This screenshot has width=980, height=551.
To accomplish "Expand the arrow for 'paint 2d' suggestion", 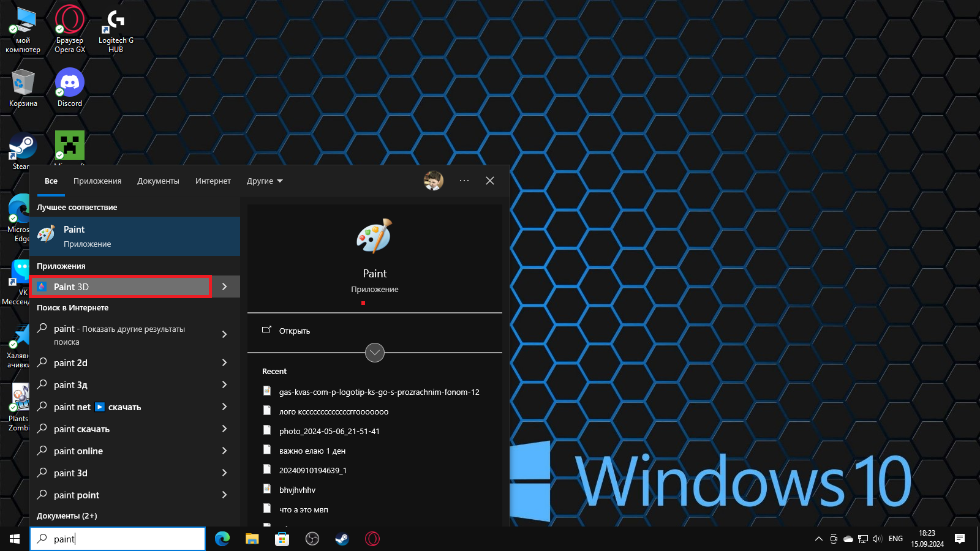I will click(225, 362).
